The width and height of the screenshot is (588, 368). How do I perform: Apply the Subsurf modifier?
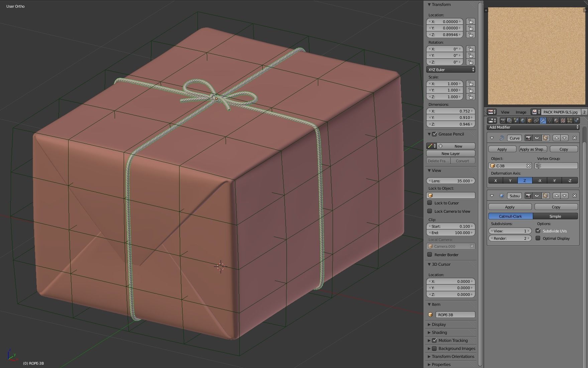tap(510, 207)
